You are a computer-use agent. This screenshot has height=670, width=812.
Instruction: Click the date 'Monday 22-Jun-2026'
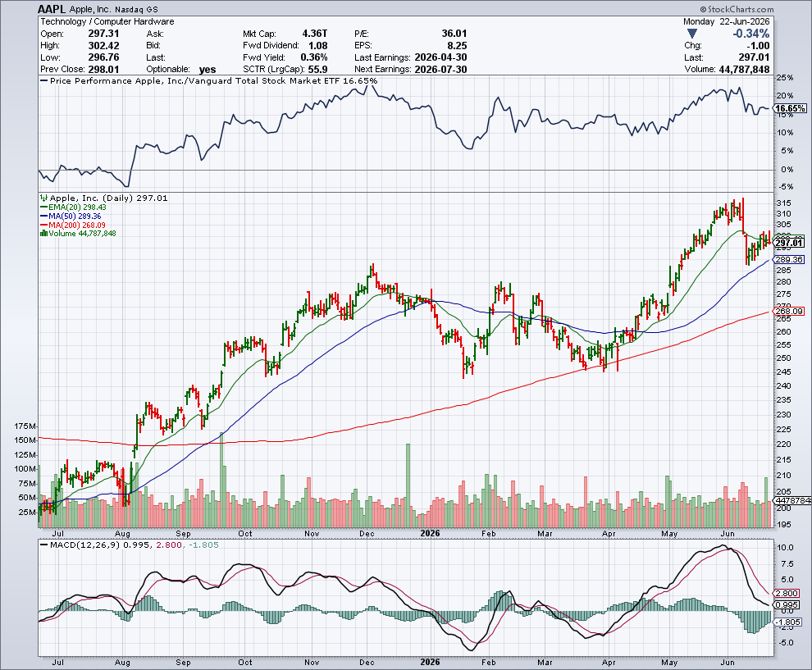tap(726, 22)
